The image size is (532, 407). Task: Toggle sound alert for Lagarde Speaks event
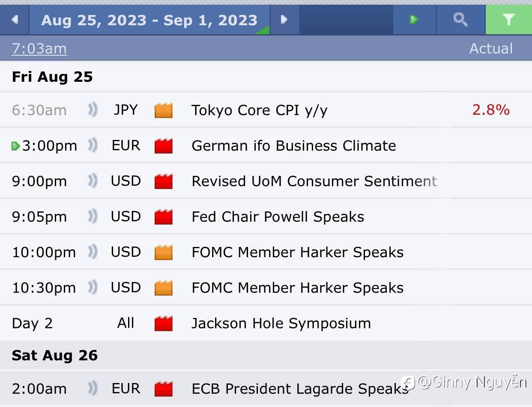(93, 389)
